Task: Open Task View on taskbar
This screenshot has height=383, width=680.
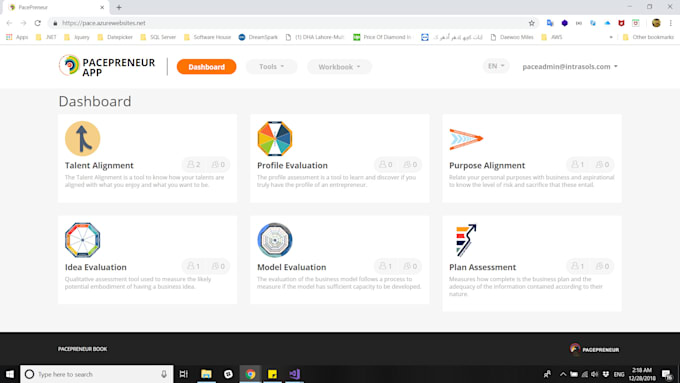Action: tap(184, 374)
